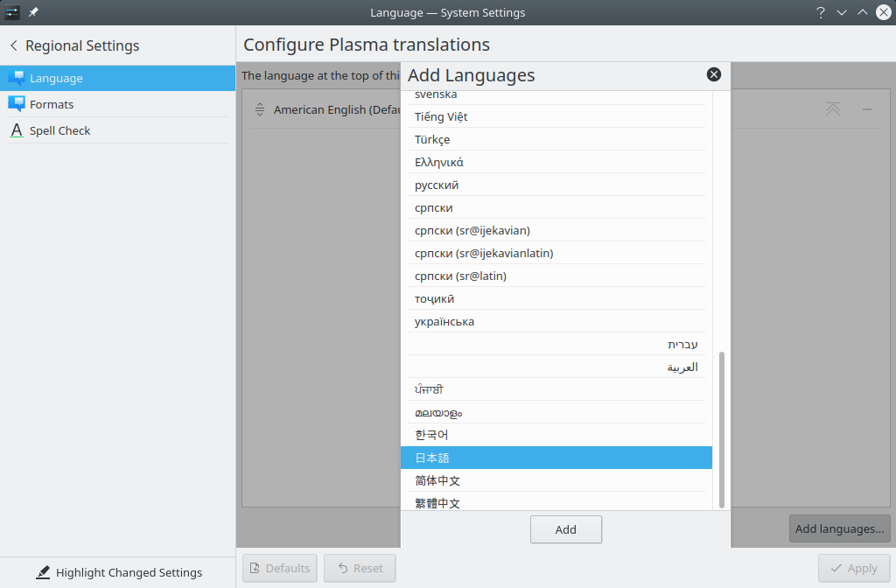The width and height of the screenshot is (896, 588).
Task: Select עברית in the language list
Action: [x=556, y=344]
